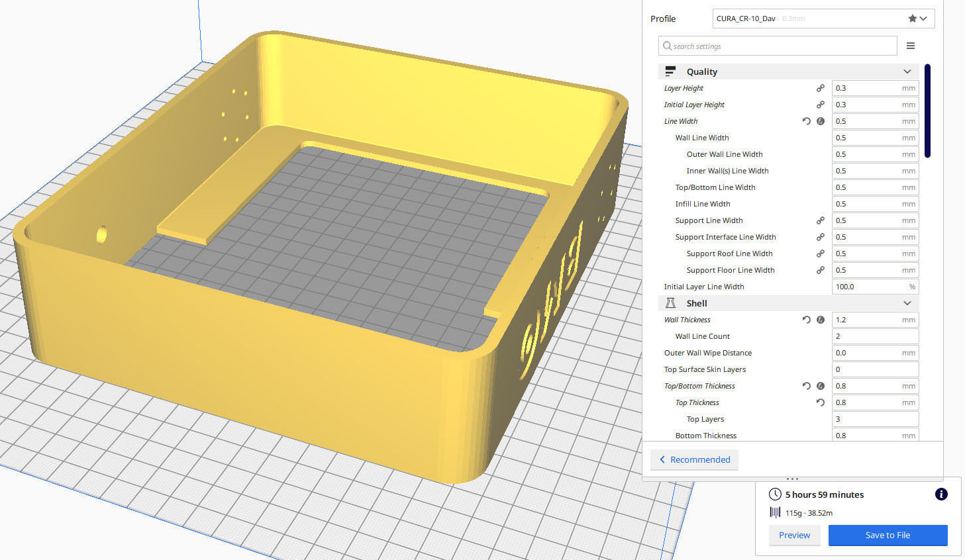Click the search settings field
The width and height of the screenshot is (965, 560).
coord(778,46)
